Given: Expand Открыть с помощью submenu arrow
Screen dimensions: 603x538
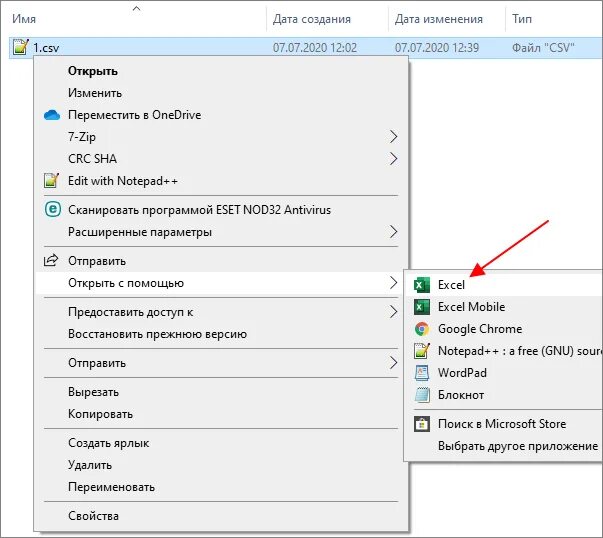Looking at the screenshot, I should [393, 283].
